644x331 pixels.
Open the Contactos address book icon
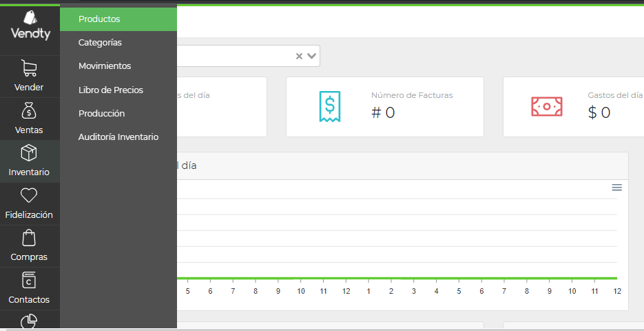(29, 280)
